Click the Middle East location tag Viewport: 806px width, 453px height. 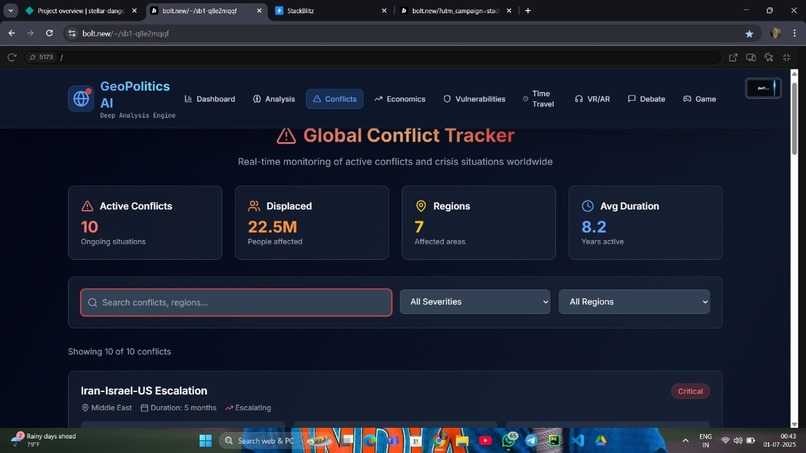click(106, 408)
